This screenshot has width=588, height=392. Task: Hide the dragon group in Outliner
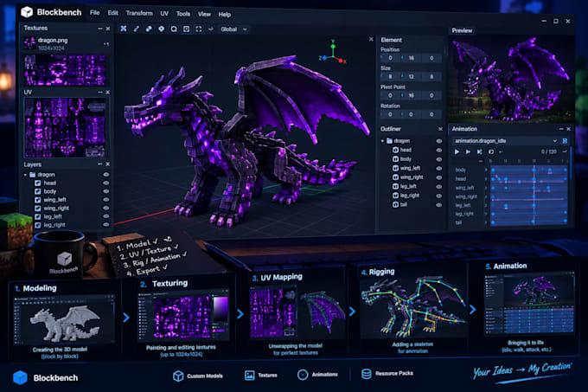pyautogui.click(x=438, y=141)
